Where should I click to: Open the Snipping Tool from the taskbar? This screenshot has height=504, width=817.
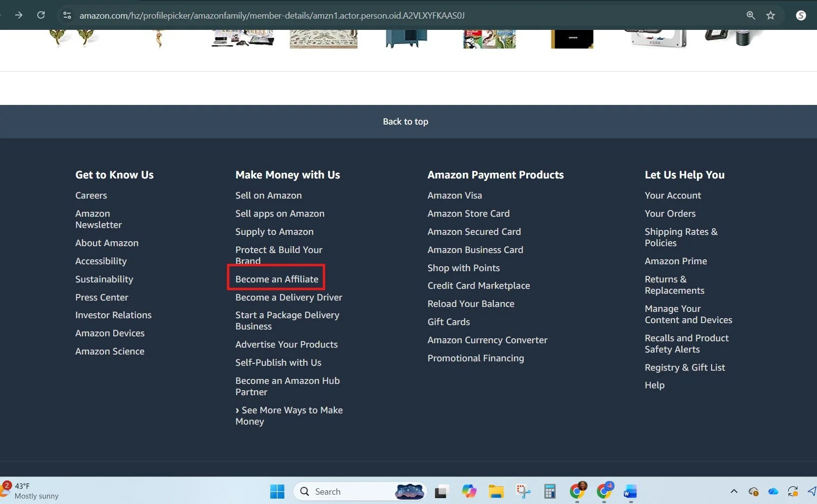[523, 491]
